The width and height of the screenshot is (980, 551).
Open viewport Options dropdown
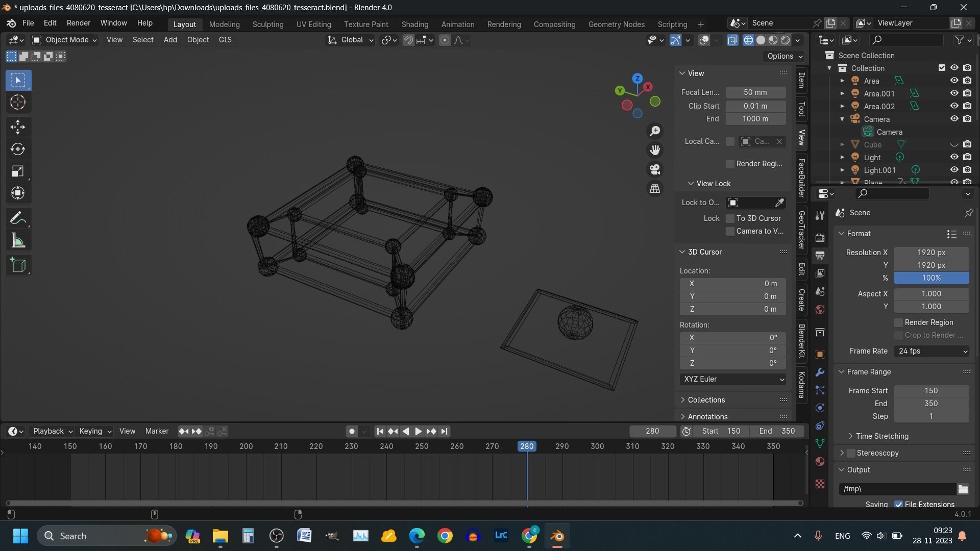tap(785, 56)
